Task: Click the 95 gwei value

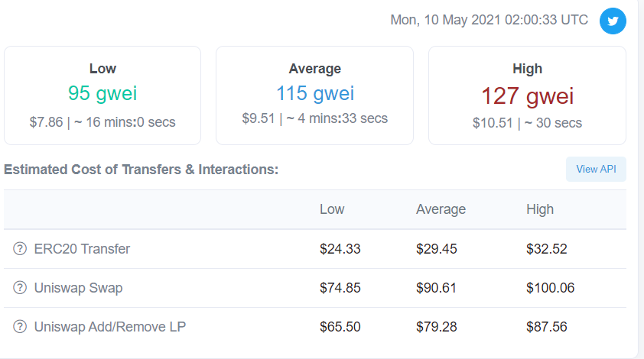Action: click(x=102, y=93)
